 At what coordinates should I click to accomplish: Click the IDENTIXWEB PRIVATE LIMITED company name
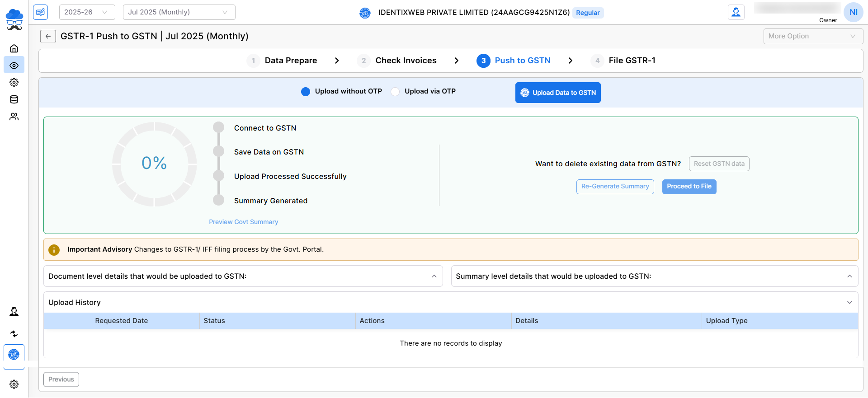pyautogui.click(x=474, y=13)
